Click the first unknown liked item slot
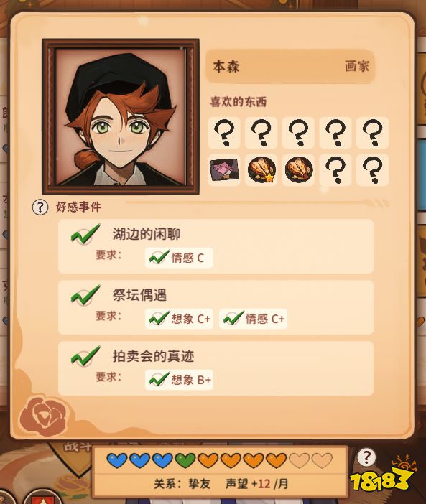The height and width of the screenshot is (504, 426). 224,133
